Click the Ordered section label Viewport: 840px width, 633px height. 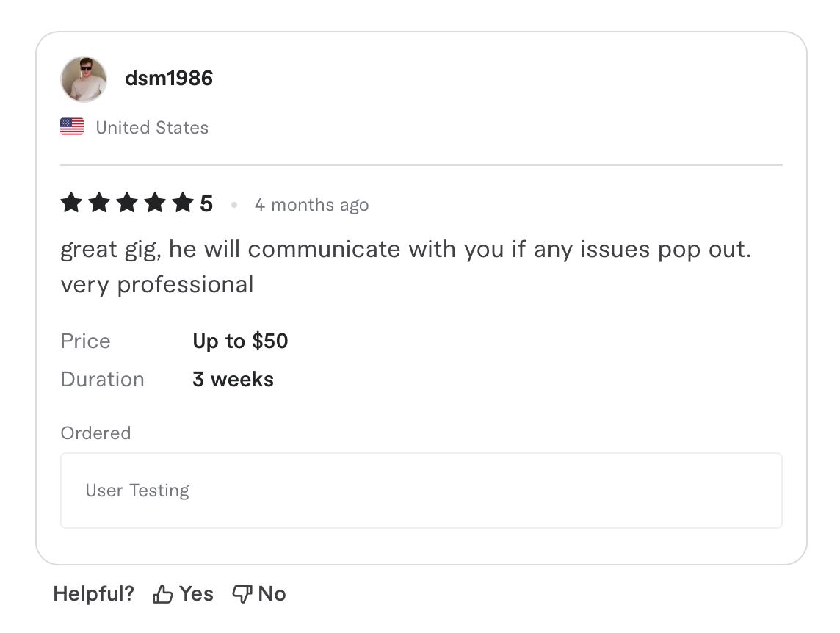click(95, 433)
